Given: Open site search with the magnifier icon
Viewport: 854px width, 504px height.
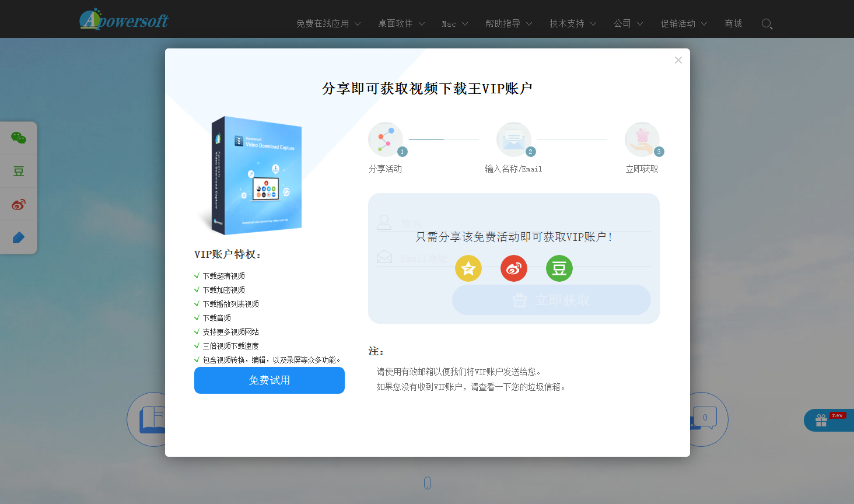Looking at the screenshot, I should pyautogui.click(x=767, y=23).
